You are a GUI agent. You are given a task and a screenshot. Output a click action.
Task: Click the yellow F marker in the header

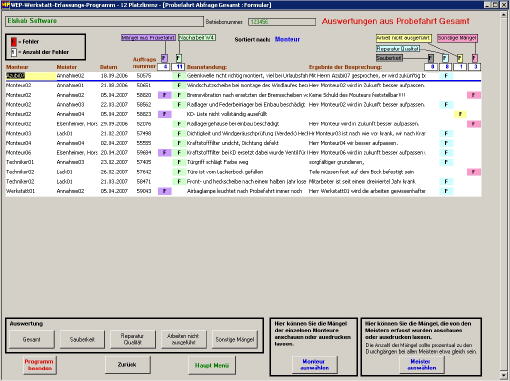[460, 58]
